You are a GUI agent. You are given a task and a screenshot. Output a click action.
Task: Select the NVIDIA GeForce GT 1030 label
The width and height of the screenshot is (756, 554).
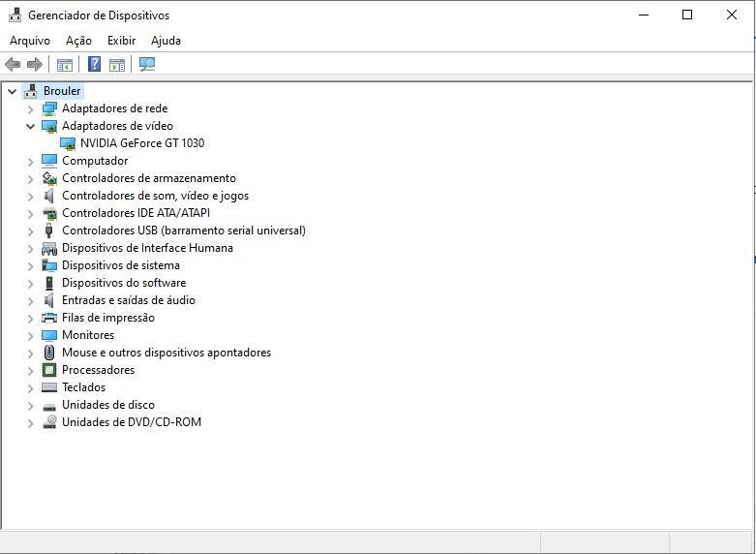142,143
